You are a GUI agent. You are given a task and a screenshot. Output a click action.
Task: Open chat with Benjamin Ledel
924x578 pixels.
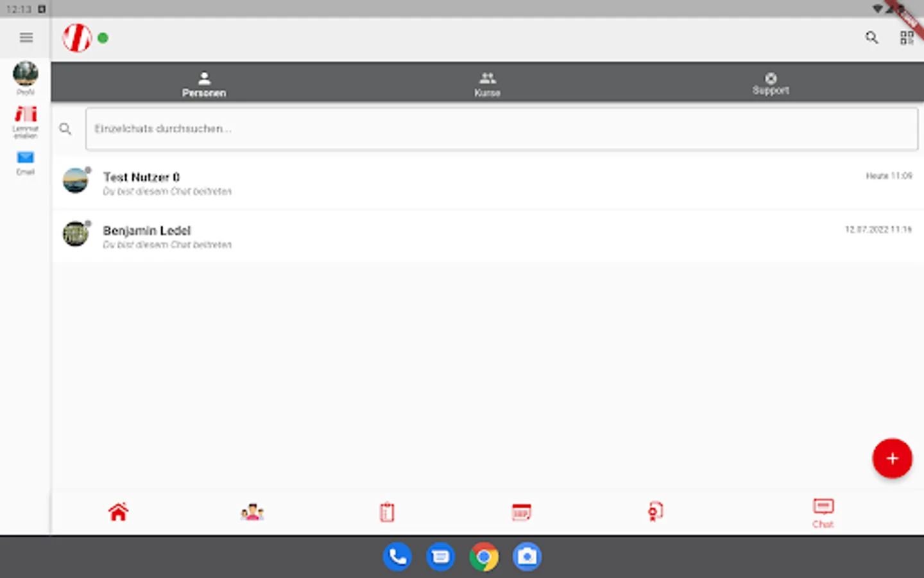488,236
